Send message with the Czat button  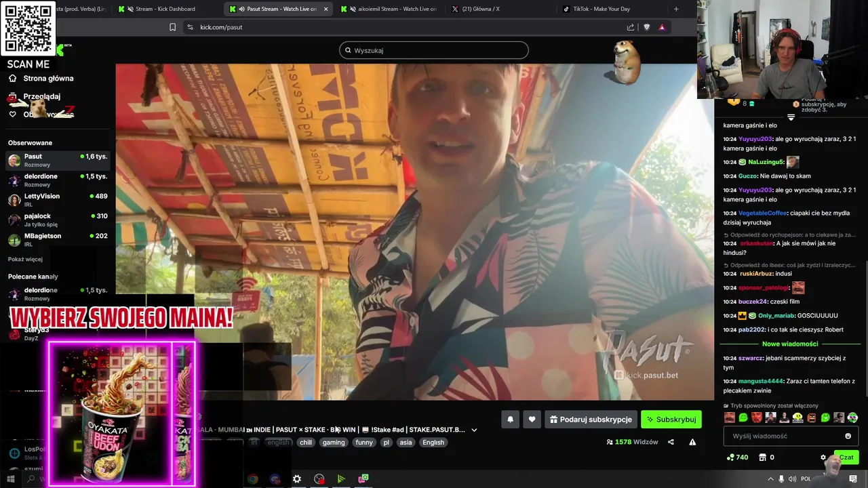pyautogui.click(x=846, y=457)
